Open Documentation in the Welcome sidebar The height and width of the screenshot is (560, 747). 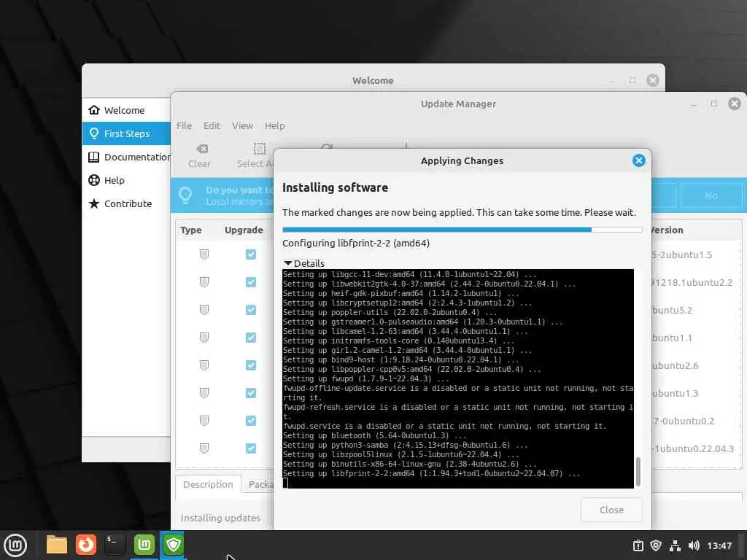click(125, 157)
